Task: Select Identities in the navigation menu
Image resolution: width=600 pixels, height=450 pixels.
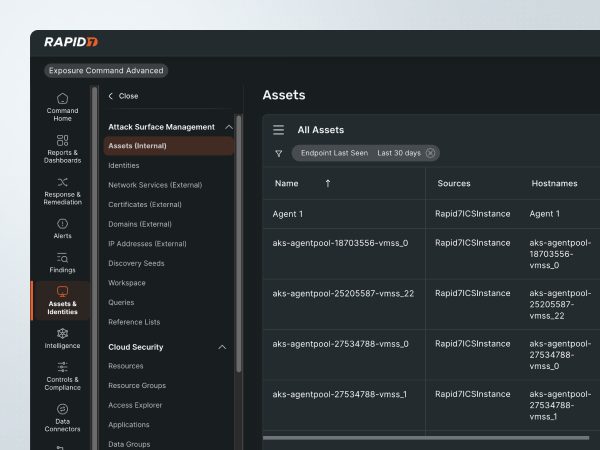Action: 124,165
